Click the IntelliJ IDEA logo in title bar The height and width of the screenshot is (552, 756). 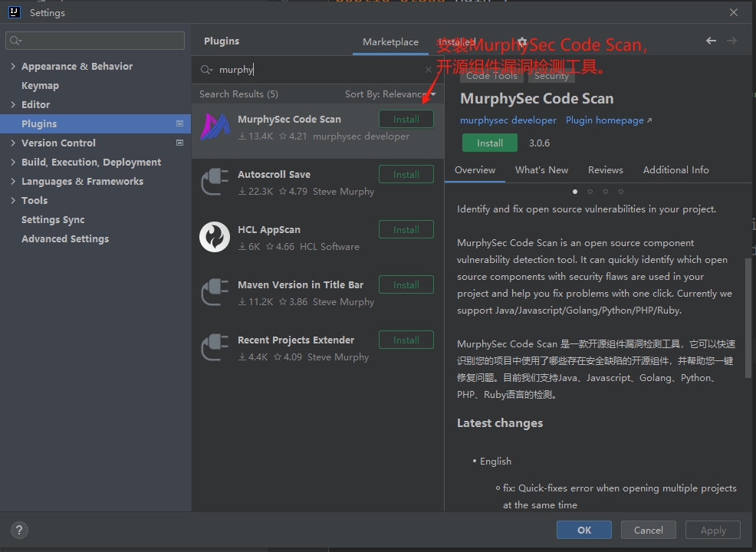tap(15, 12)
